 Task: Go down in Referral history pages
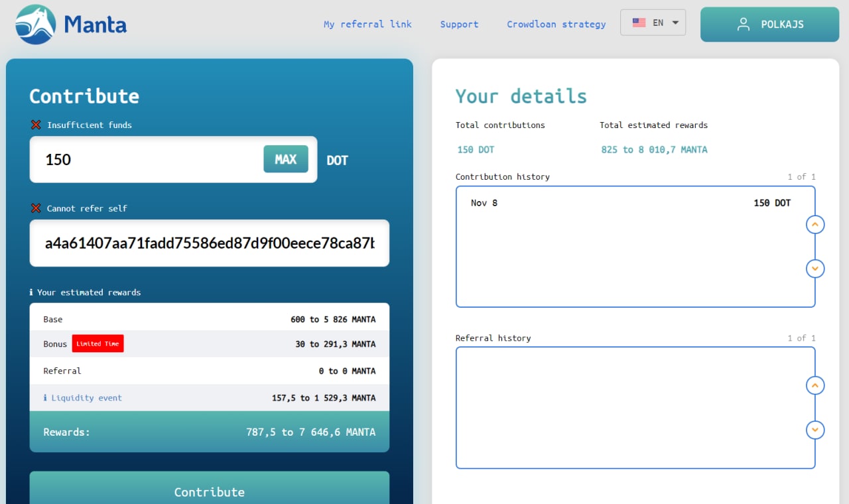pyautogui.click(x=815, y=430)
